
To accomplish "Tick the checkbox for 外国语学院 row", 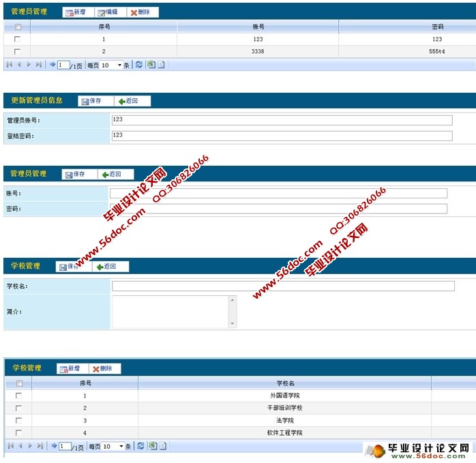I will pyautogui.click(x=18, y=395).
